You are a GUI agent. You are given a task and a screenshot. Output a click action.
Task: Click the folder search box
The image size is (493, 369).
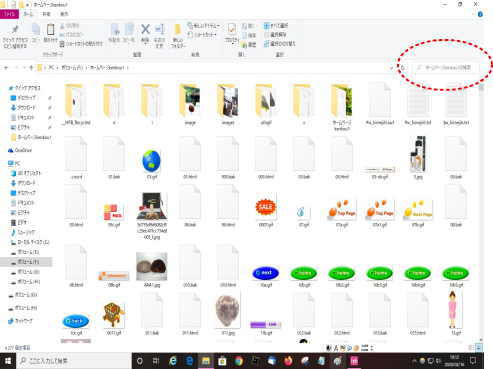coord(446,68)
